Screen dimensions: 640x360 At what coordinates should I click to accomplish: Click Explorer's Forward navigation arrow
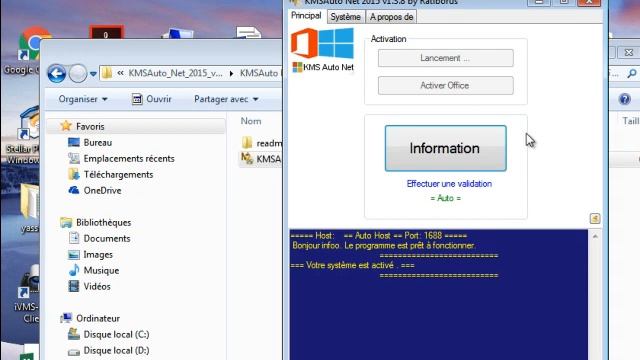tap(78, 74)
